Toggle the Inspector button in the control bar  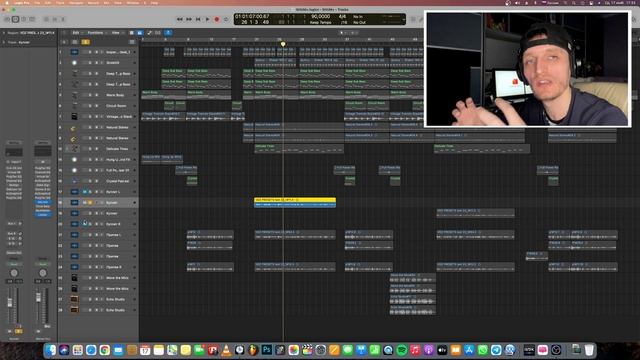(16, 19)
